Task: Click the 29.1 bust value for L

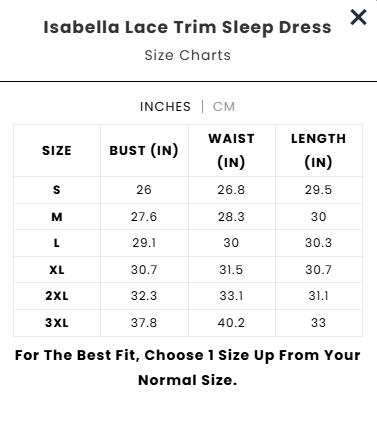Action: point(144,243)
